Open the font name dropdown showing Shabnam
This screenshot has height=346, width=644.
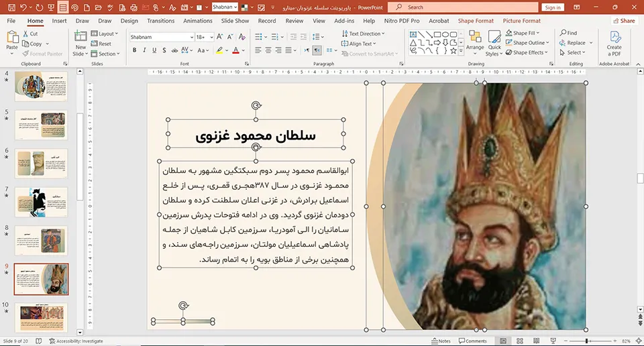point(192,37)
